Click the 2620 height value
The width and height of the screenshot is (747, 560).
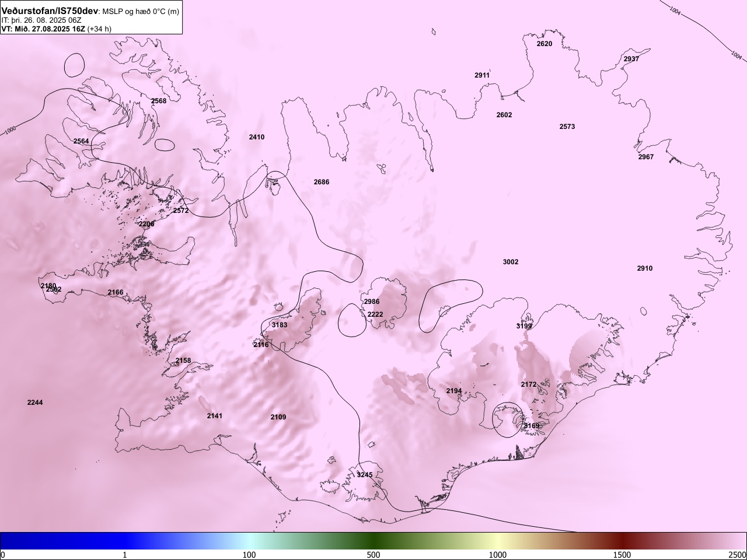click(x=544, y=44)
